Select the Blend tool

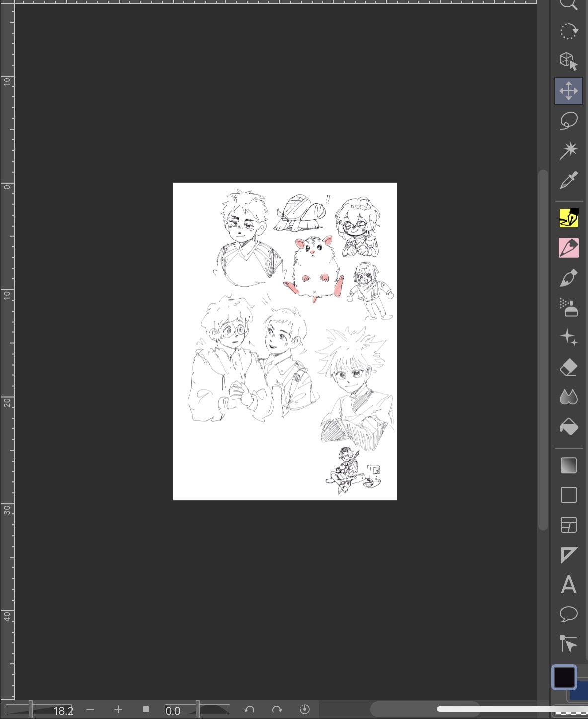569,397
